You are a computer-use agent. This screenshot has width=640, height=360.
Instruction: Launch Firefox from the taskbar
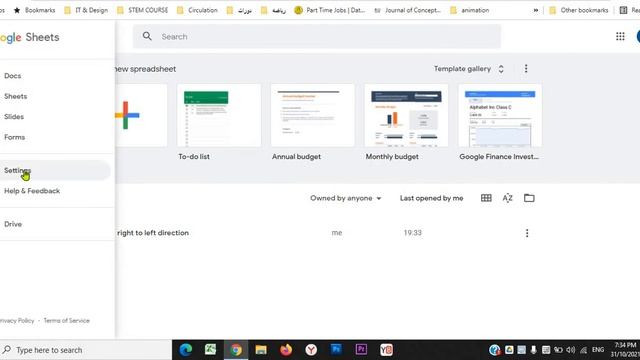[286, 350]
